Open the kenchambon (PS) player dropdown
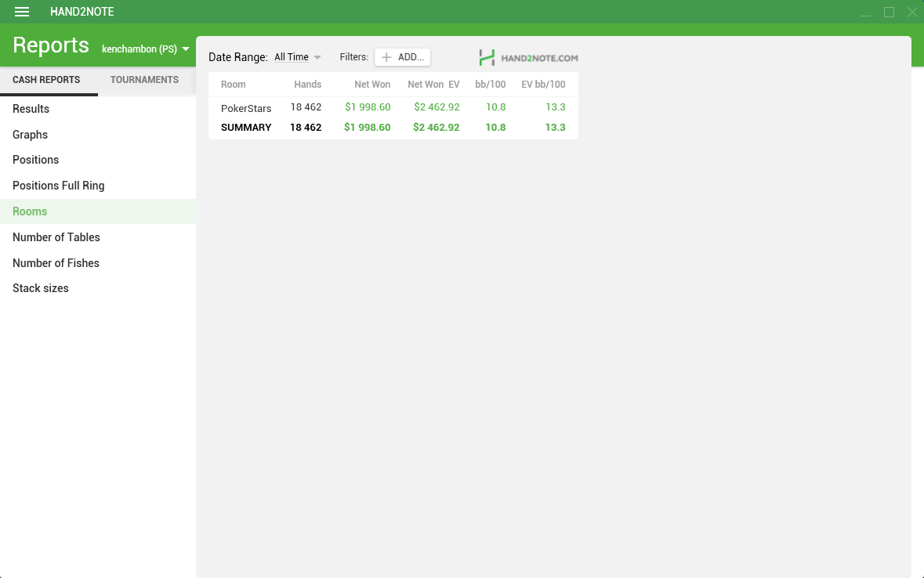Screen dimensions: 924x578 coord(145,49)
